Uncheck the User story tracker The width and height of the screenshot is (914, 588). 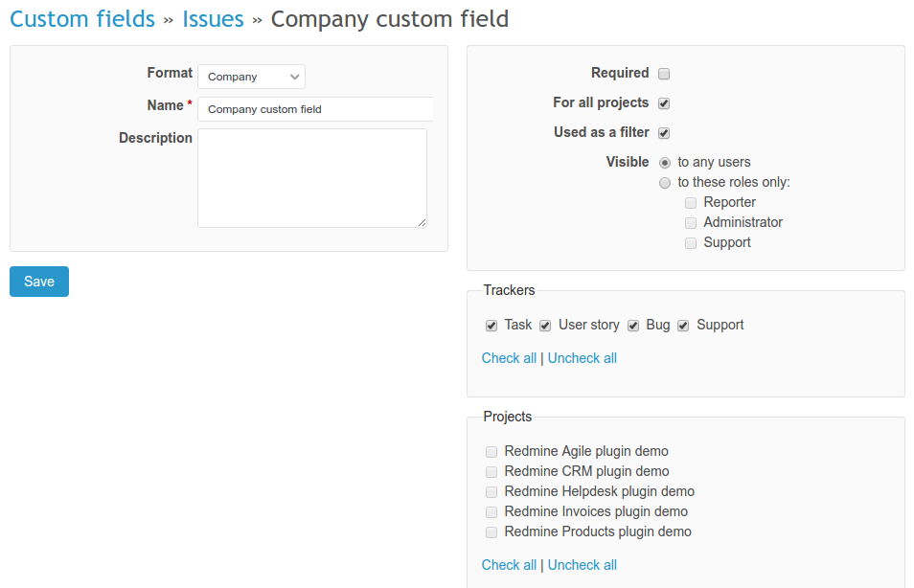pyautogui.click(x=544, y=326)
